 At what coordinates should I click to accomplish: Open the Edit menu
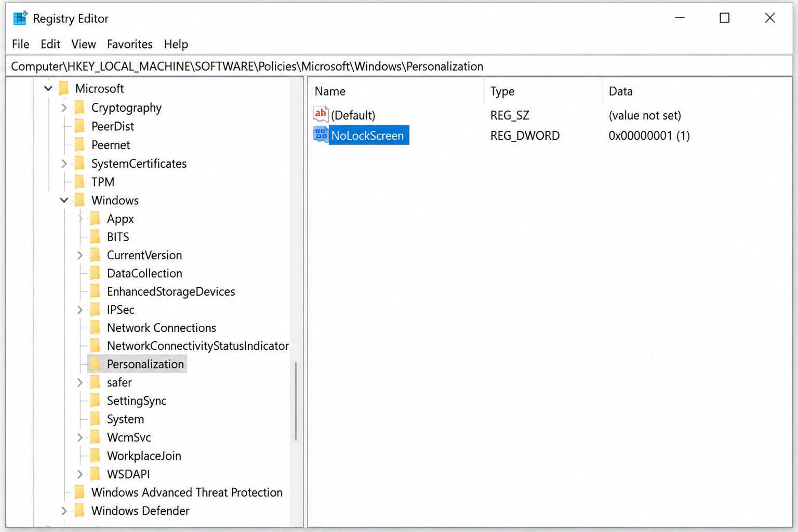click(x=50, y=44)
